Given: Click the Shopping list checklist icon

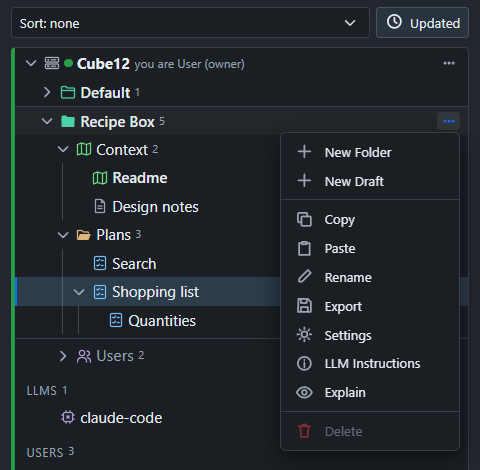Looking at the screenshot, I should pos(100,292).
